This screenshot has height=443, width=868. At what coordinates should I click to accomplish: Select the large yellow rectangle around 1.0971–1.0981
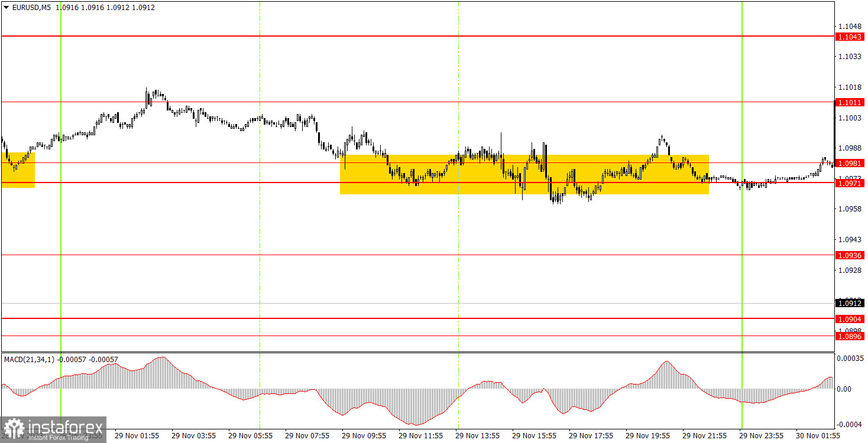524,174
